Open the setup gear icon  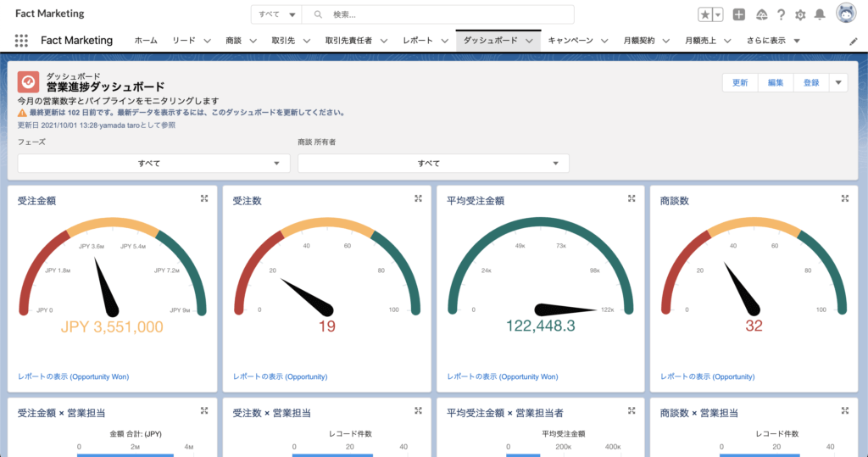click(x=800, y=15)
